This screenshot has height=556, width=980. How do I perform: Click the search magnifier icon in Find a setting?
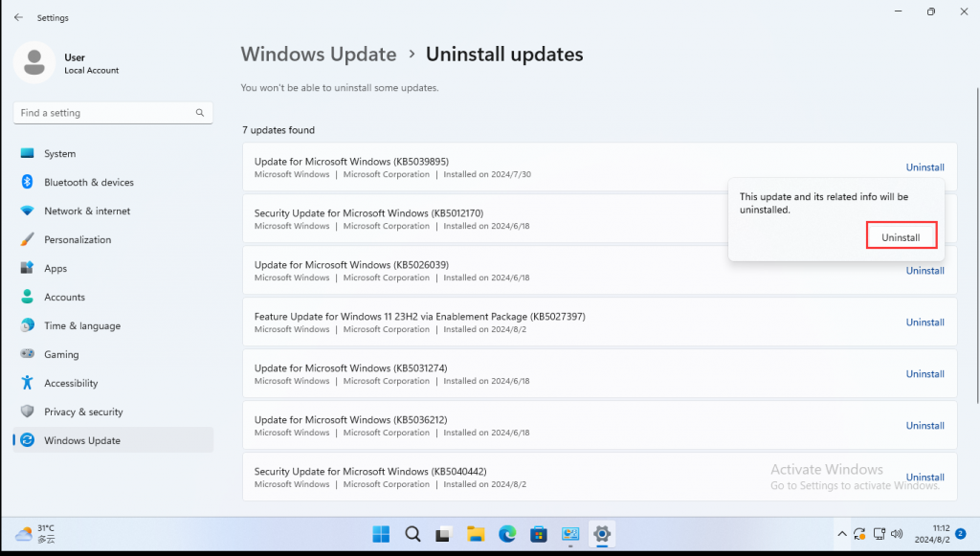tap(200, 113)
